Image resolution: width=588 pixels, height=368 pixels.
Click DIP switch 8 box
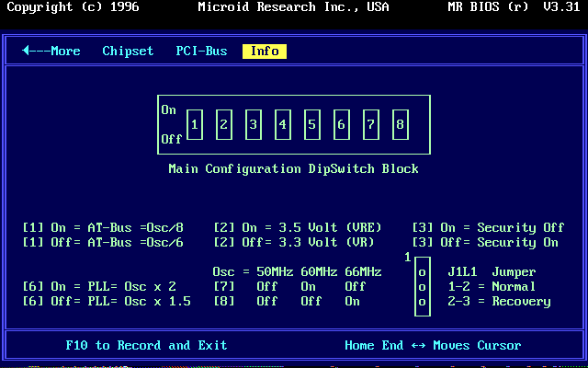[x=401, y=123]
